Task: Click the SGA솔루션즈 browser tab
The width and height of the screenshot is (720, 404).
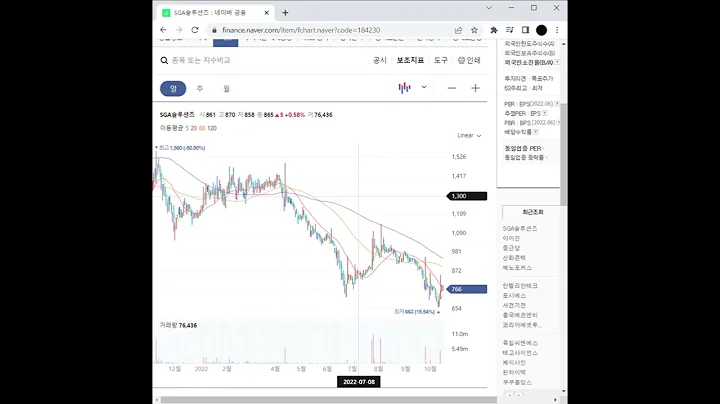Action: [214, 13]
